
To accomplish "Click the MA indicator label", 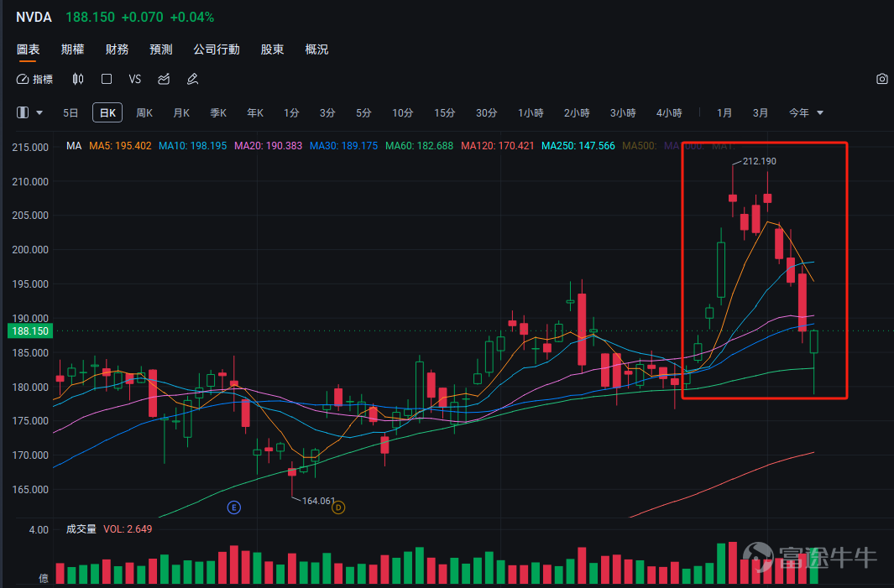I will (x=74, y=146).
